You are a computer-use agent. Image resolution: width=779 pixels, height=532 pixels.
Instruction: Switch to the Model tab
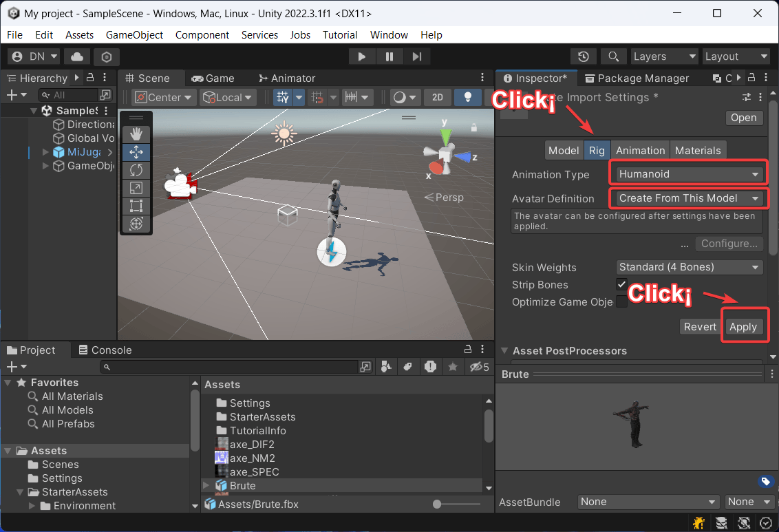pos(564,151)
